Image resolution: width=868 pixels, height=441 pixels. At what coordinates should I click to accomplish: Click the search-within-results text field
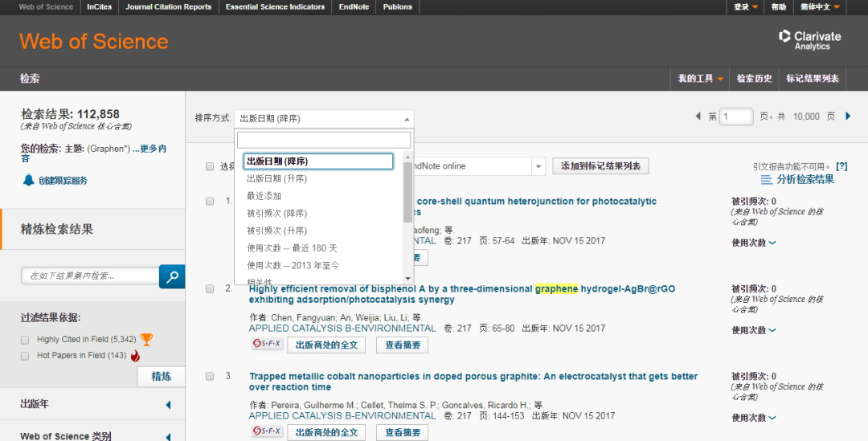coord(90,276)
